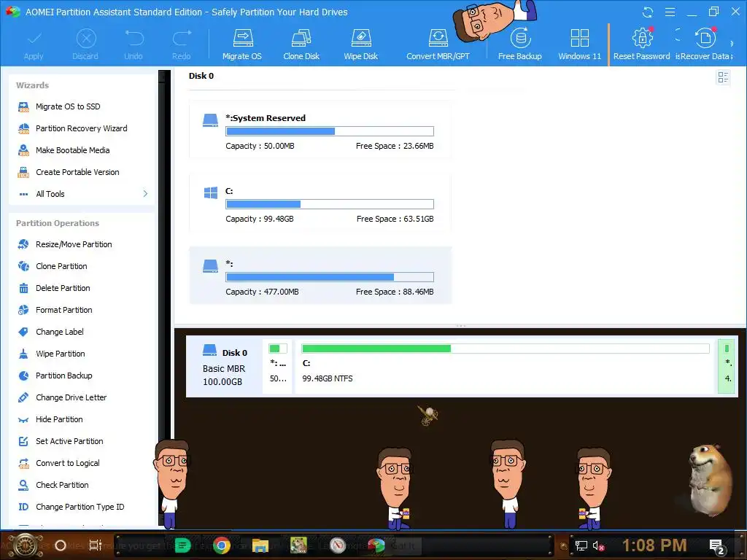Image resolution: width=747 pixels, height=560 pixels.
Task: Open the Clone Disk tool
Action: (301, 44)
